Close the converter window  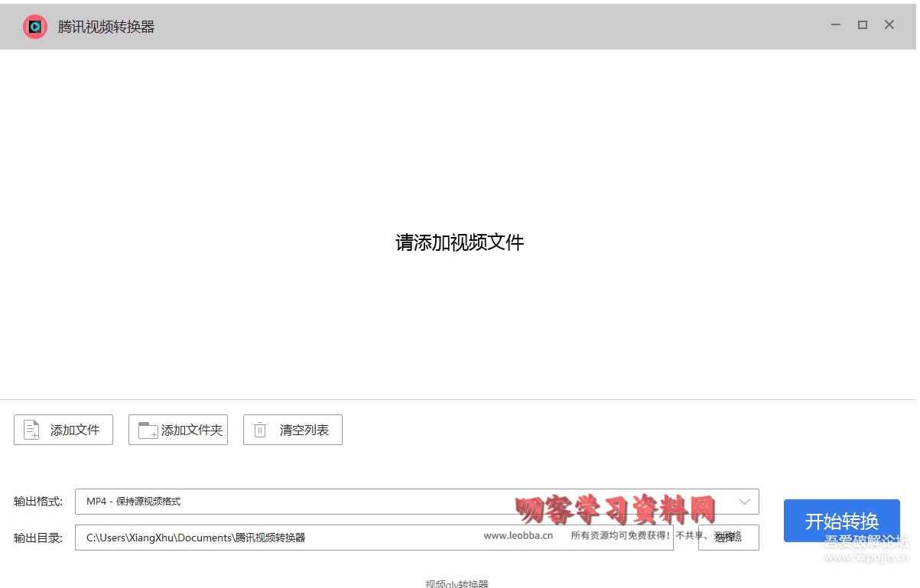(x=889, y=25)
